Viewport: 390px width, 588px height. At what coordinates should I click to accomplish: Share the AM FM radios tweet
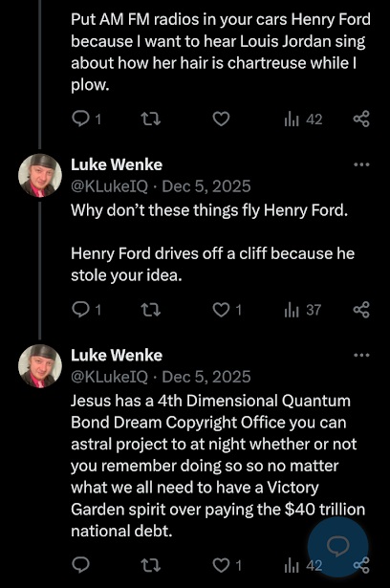pyautogui.click(x=361, y=120)
